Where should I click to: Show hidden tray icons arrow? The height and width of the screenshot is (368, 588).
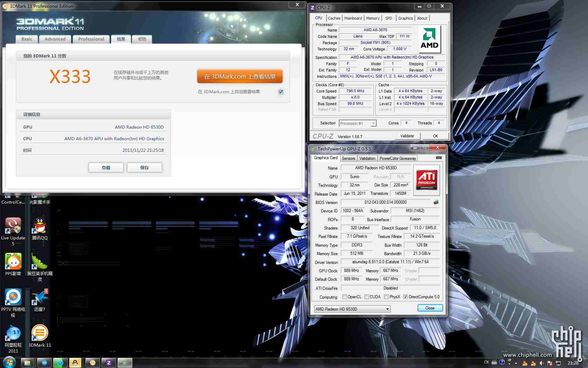tap(516, 363)
